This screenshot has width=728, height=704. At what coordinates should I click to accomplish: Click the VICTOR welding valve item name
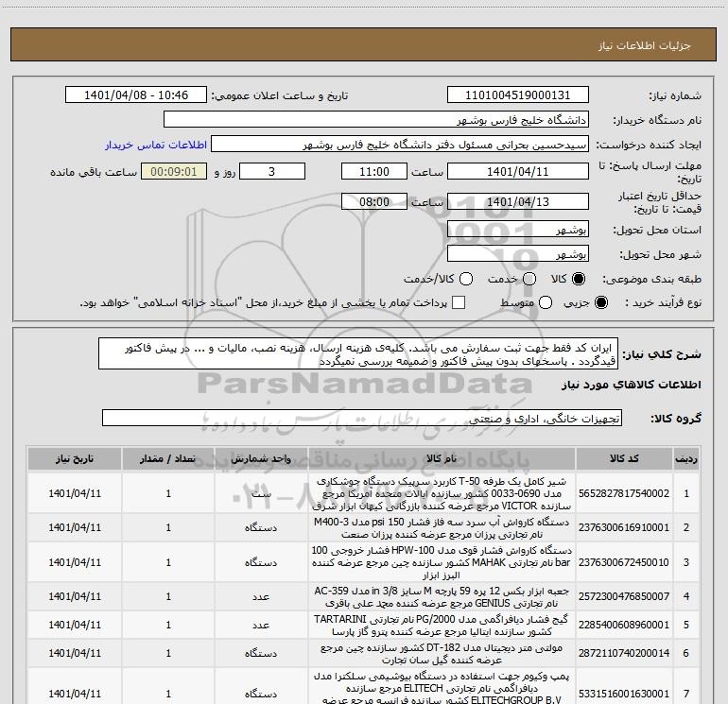[x=442, y=493]
